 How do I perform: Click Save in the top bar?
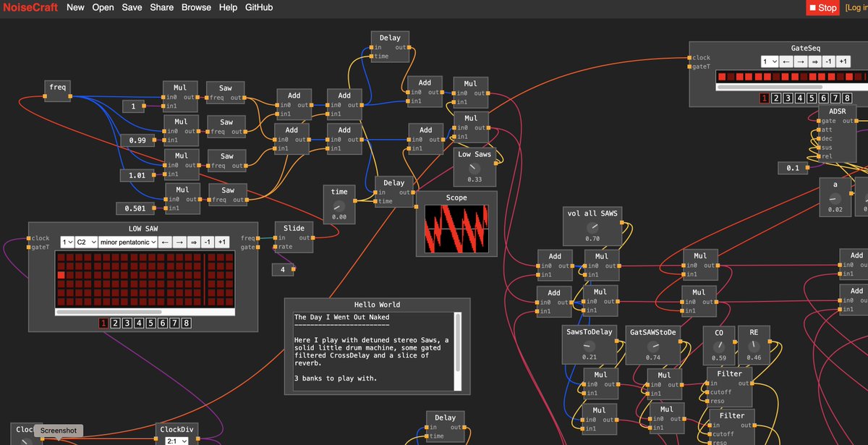132,7
